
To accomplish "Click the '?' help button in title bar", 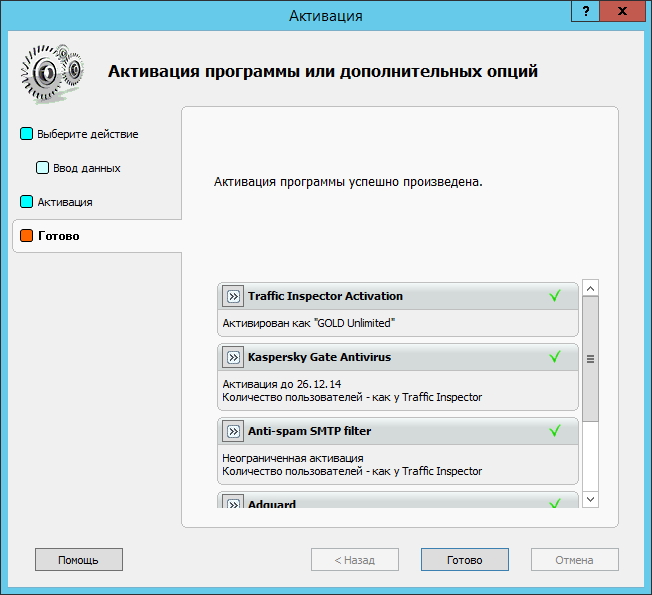I will [585, 11].
